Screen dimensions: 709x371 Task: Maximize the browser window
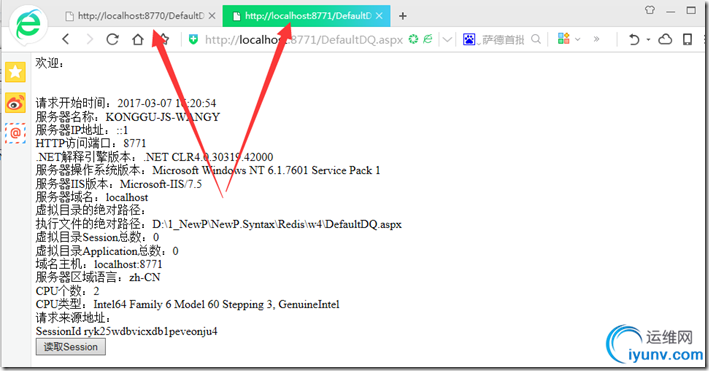pos(691,10)
